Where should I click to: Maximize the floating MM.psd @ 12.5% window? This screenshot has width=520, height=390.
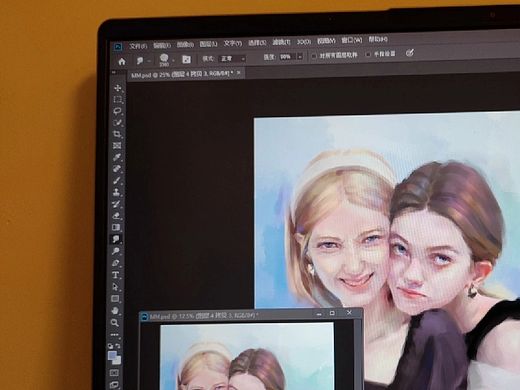(332, 313)
